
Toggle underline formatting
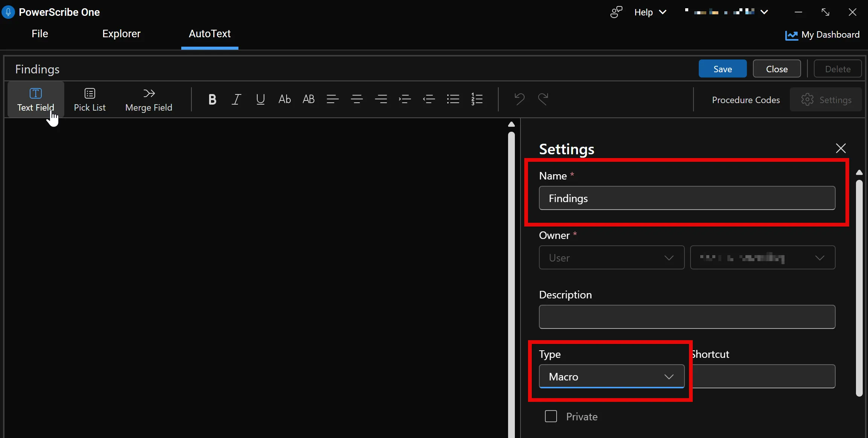(x=260, y=99)
